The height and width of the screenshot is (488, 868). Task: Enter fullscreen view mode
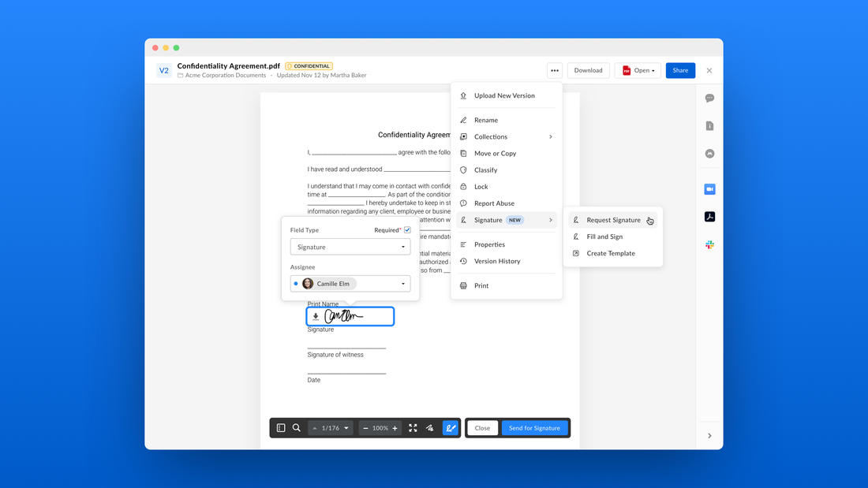[413, 428]
